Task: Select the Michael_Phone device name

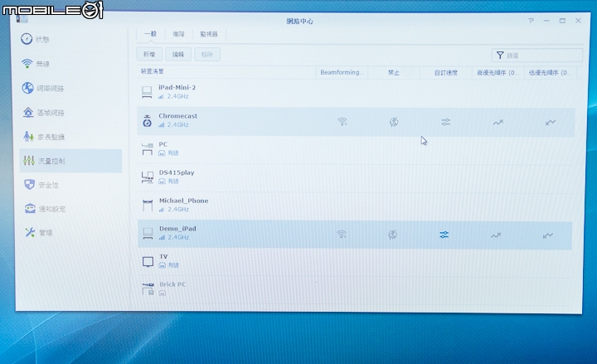Action: (x=183, y=201)
